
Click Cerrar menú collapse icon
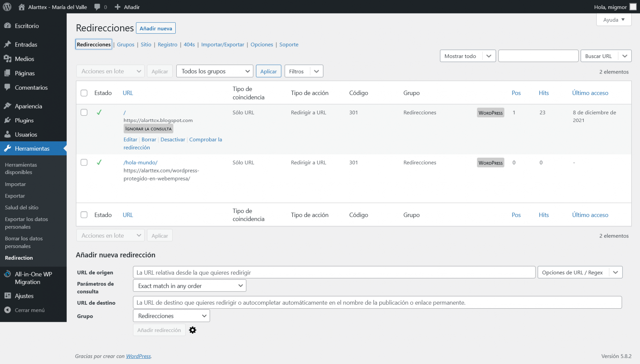(x=7, y=310)
